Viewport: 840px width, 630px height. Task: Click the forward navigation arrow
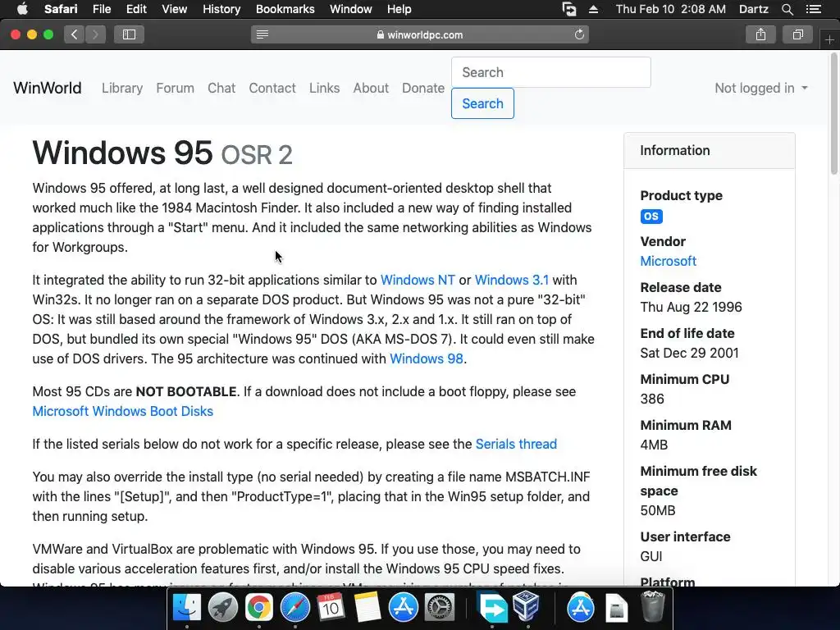95,34
